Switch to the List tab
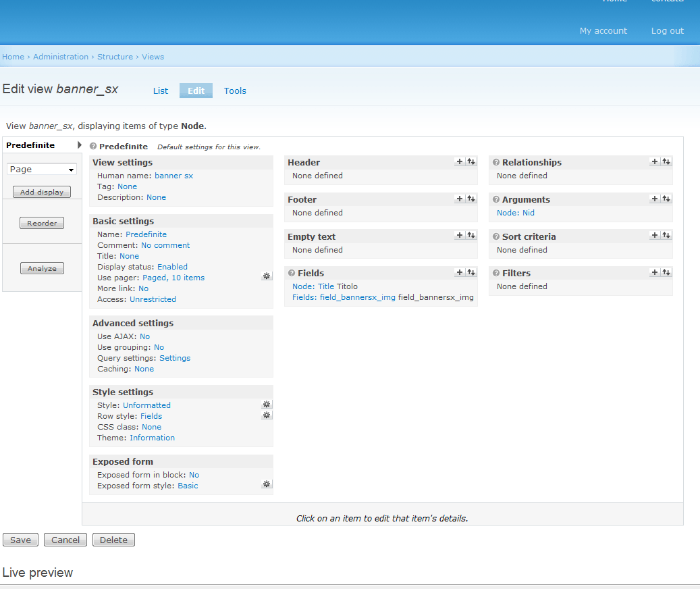700x589 pixels. 161,91
